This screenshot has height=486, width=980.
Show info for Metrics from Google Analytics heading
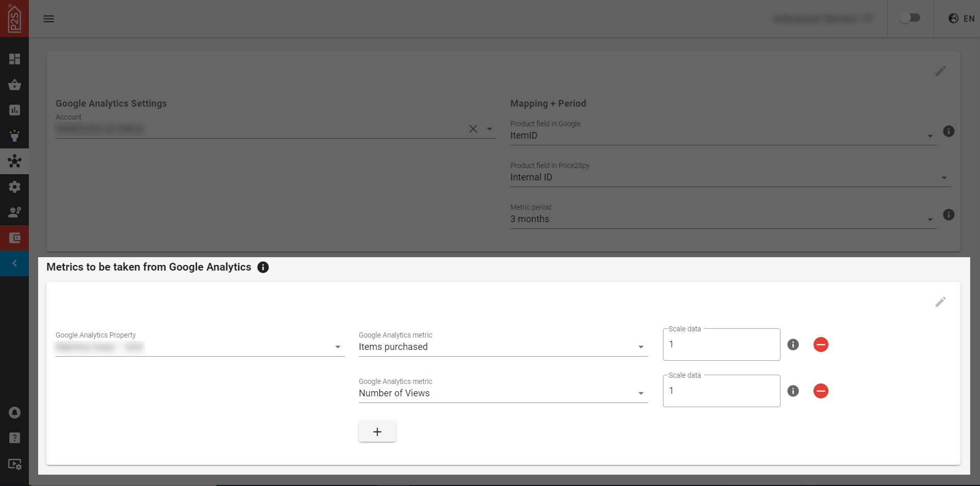(263, 267)
